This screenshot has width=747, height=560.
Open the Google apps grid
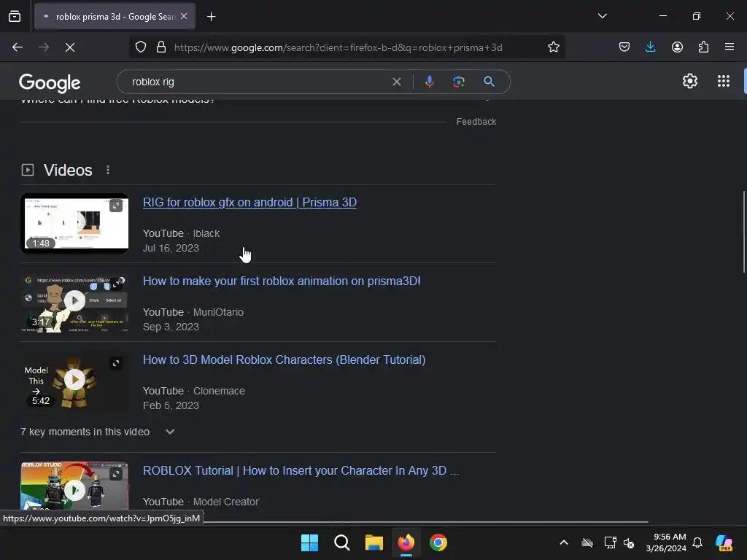click(x=723, y=82)
